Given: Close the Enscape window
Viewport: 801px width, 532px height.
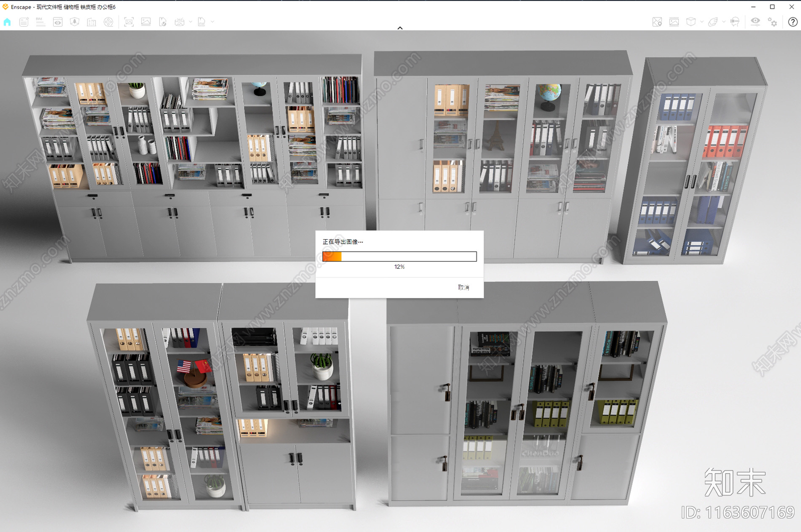Looking at the screenshot, I should [x=791, y=7].
